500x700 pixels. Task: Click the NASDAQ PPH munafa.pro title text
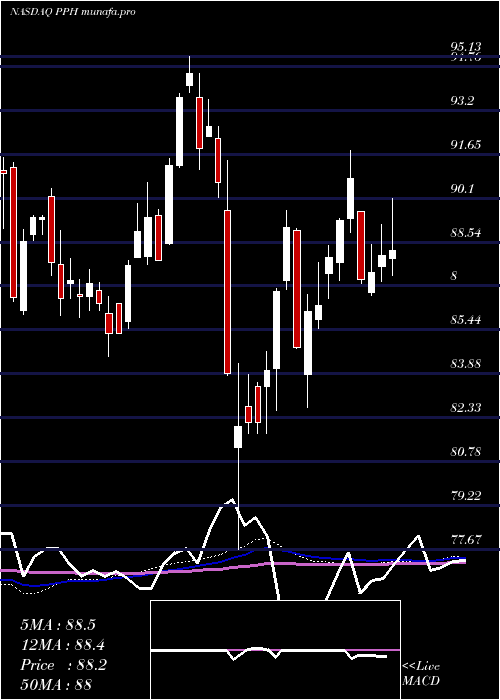pos(73,12)
